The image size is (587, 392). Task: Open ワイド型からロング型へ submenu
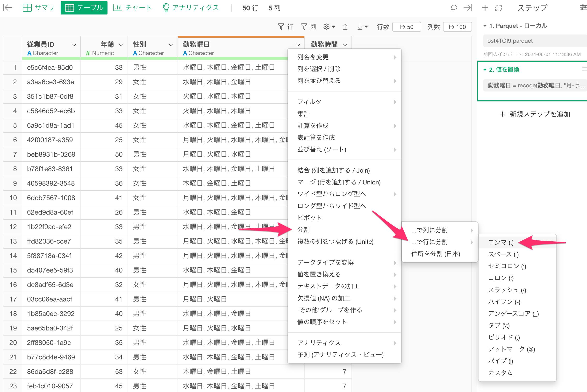pyautogui.click(x=344, y=194)
